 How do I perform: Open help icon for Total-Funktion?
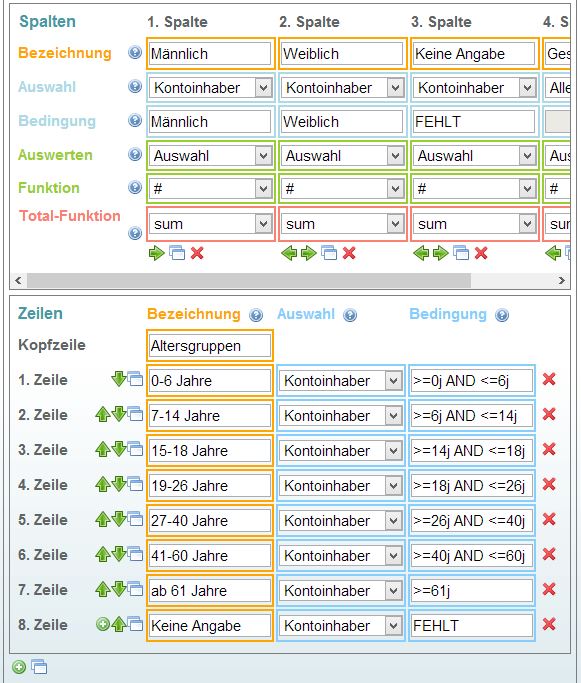coord(135,233)
